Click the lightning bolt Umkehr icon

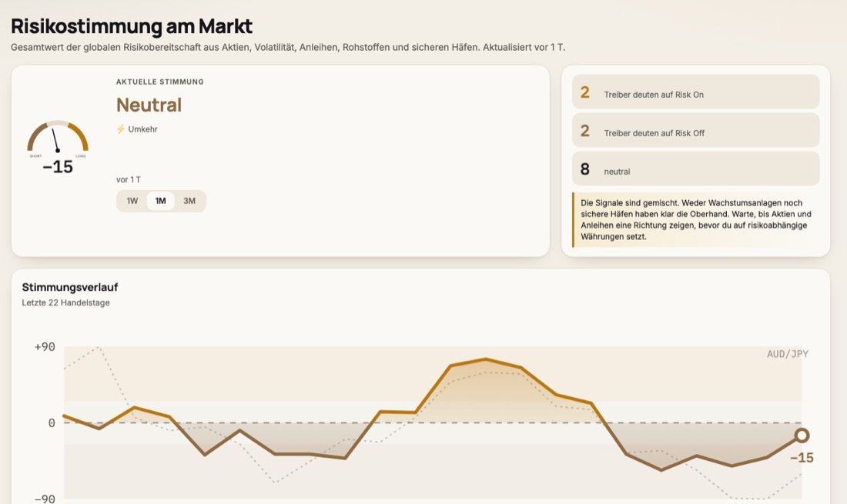[x=121, y=129]
